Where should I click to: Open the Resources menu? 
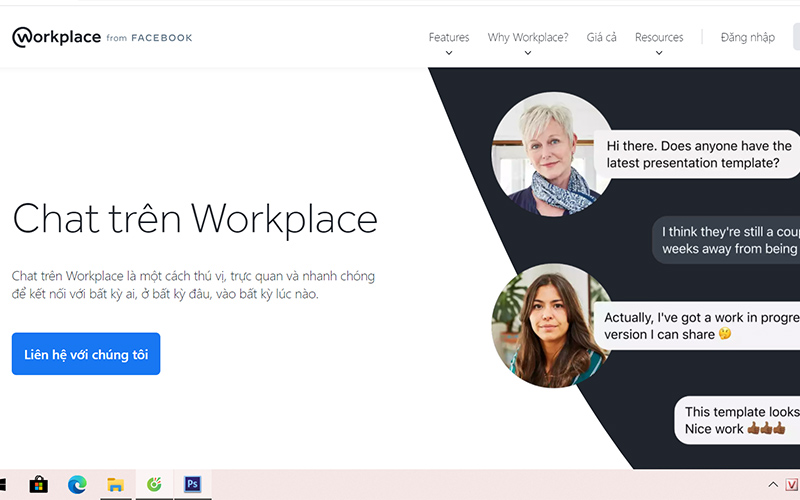click(659, 37)
